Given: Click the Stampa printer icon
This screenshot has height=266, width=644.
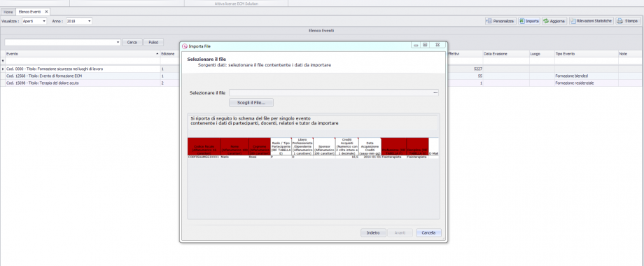Looking at the screenshot, I should pos(619,21).
